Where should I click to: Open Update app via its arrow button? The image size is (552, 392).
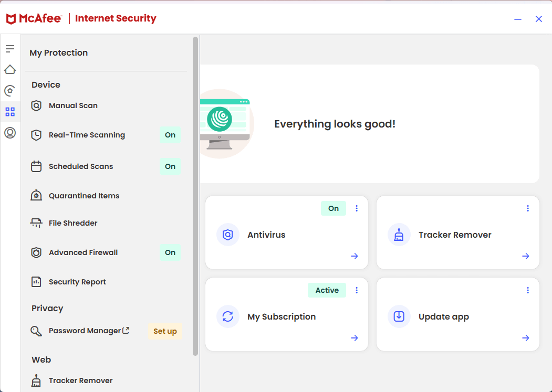pos(525,338)
